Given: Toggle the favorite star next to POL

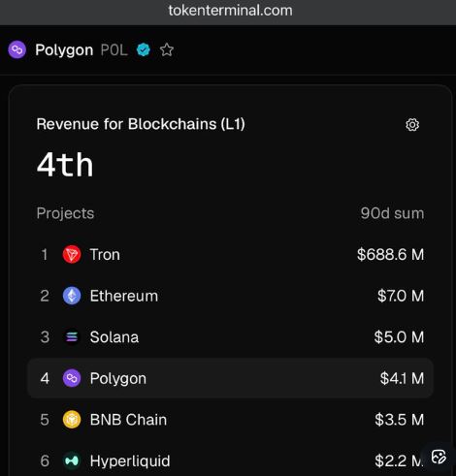Looking at the screenshot, I should [x=167, y=49].
